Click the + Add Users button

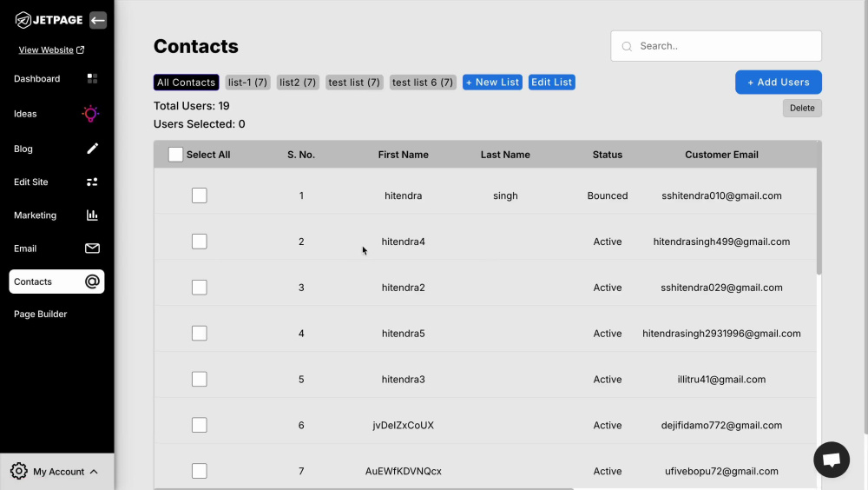pos(779,82)
